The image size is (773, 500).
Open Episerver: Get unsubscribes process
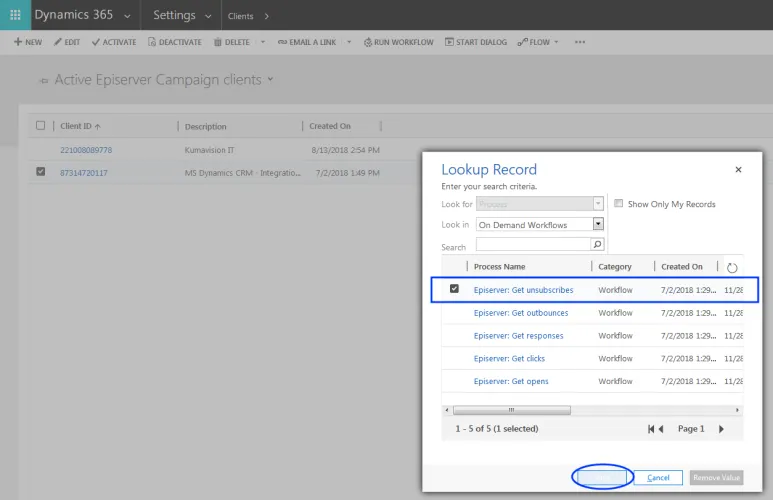click(x=524, y=290)
